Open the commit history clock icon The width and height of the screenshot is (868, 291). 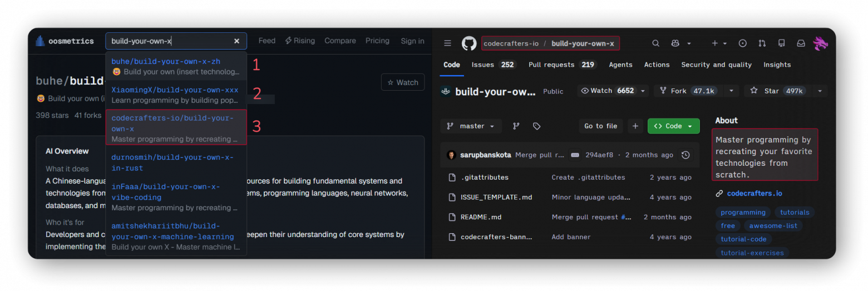point(685,155)
